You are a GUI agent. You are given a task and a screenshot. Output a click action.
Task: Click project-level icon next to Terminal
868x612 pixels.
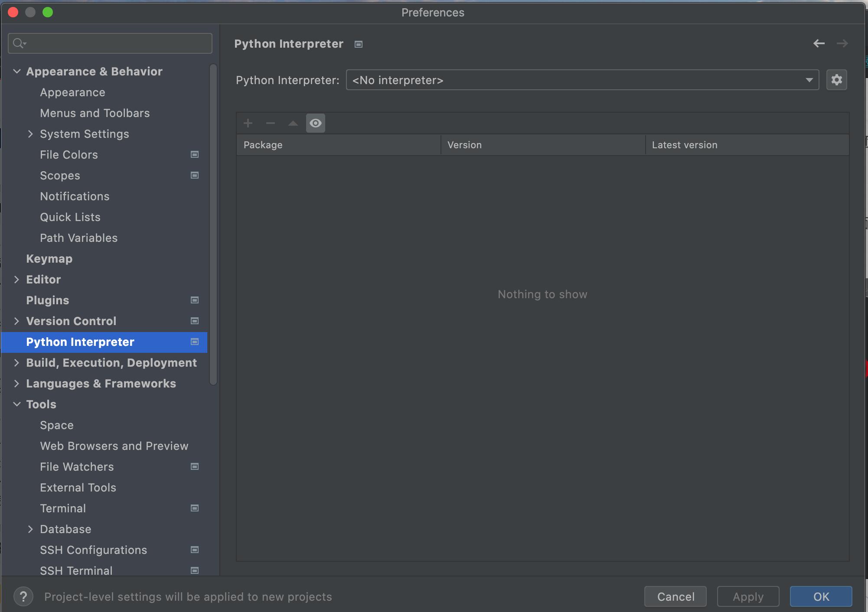[195, 508]
